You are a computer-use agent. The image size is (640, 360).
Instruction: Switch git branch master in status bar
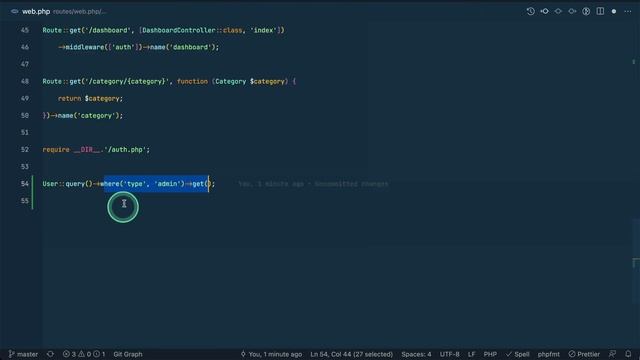[23, 354]
